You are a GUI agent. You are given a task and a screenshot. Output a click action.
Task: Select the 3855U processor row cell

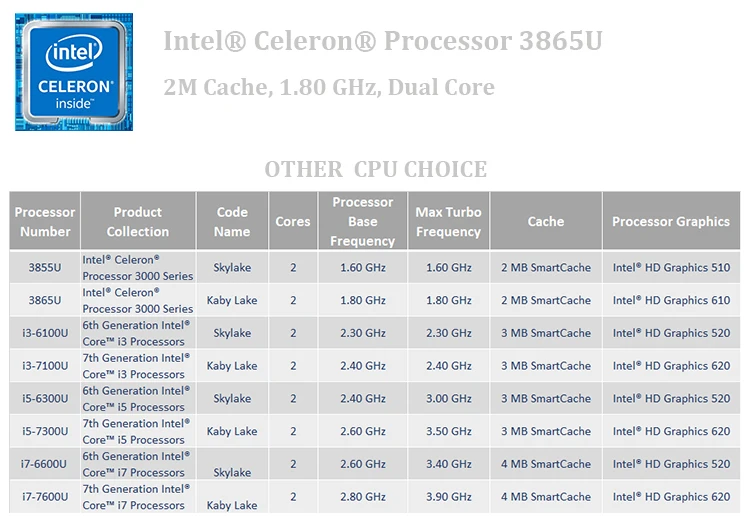coord(45,267)
